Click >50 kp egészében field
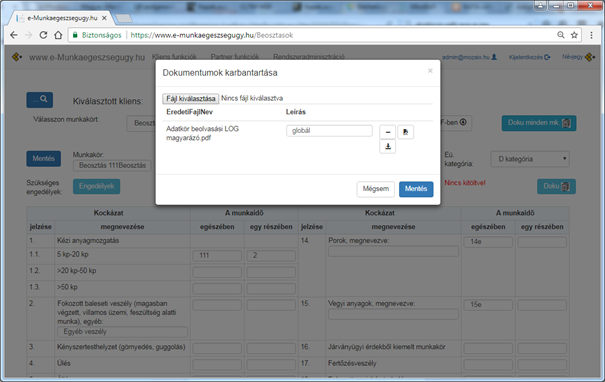 pyautogui.click(x=217, y=288)
